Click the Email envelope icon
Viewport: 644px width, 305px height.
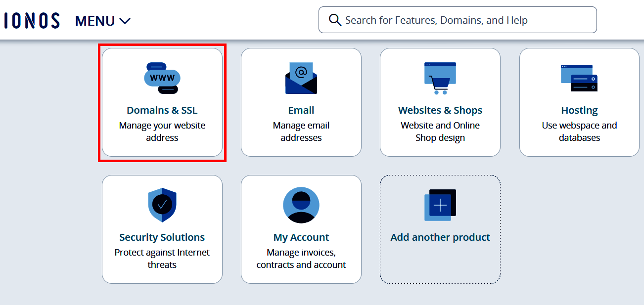pos(301,78)
